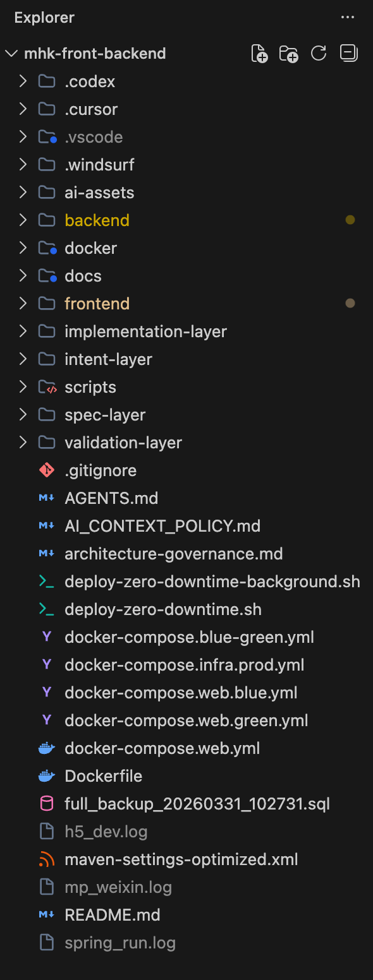Expand the backend folder chevron

point(23,220)
